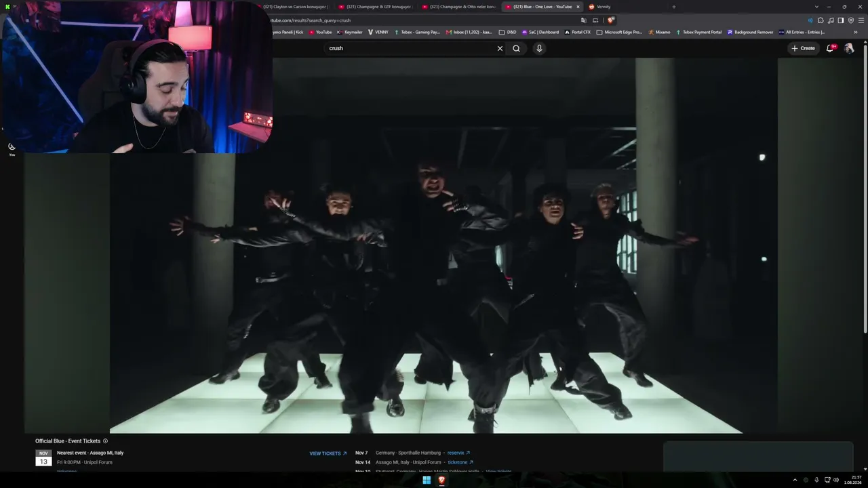Click the Brave Shields icon in address bar
Viewport: 868px width, 488px height.
pos(611,20)
